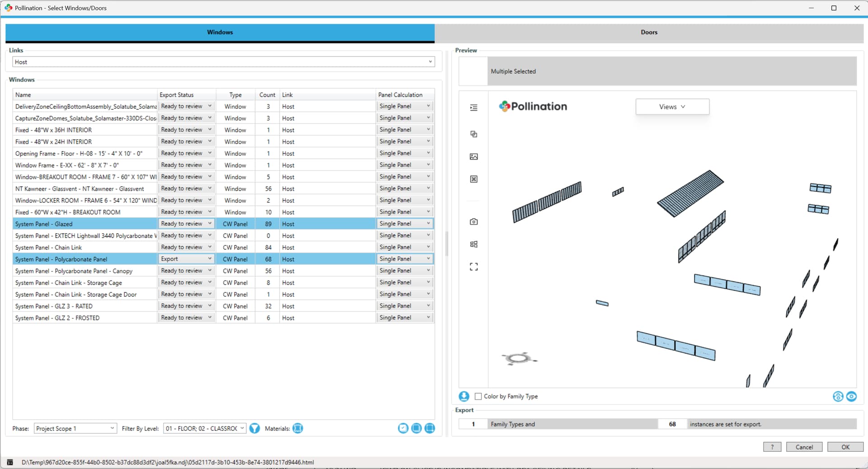Click the fullscreen brackets icon in preview sidebar
The width and height of the screenshot is (868, 469).
[x=473, y=267]
